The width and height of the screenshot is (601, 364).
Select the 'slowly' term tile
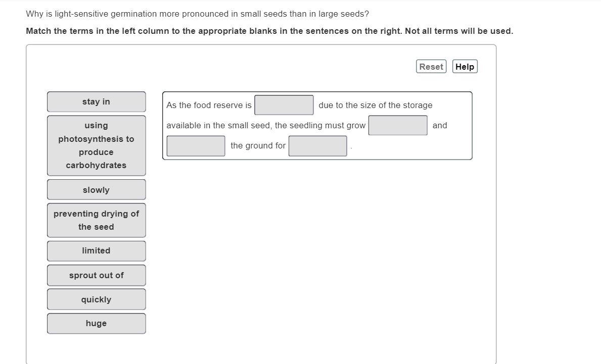click(x=96, y=190)
